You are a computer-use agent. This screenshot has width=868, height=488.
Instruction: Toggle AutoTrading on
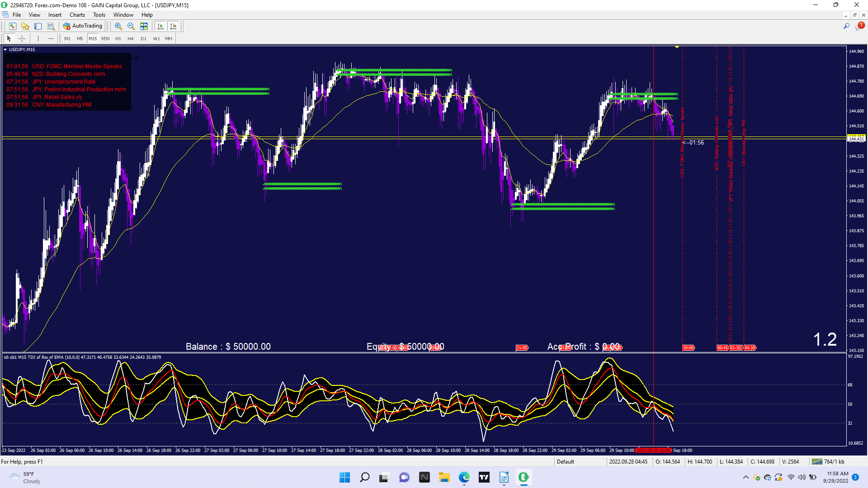tap(83, 26)
